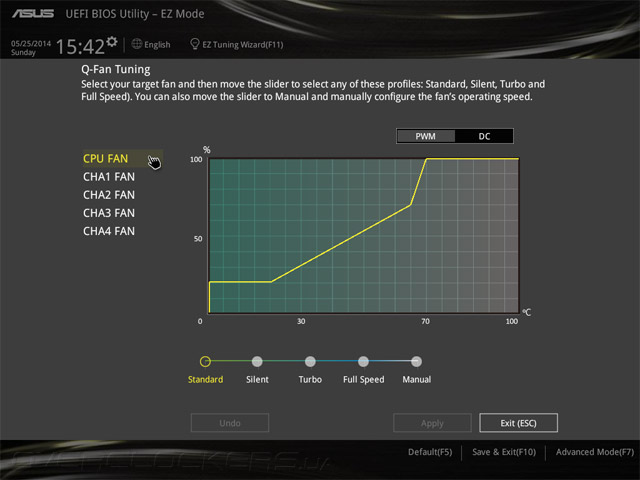Choose the Manual profile slider point
Screen dimensions: 640x480
pos(416,361)
